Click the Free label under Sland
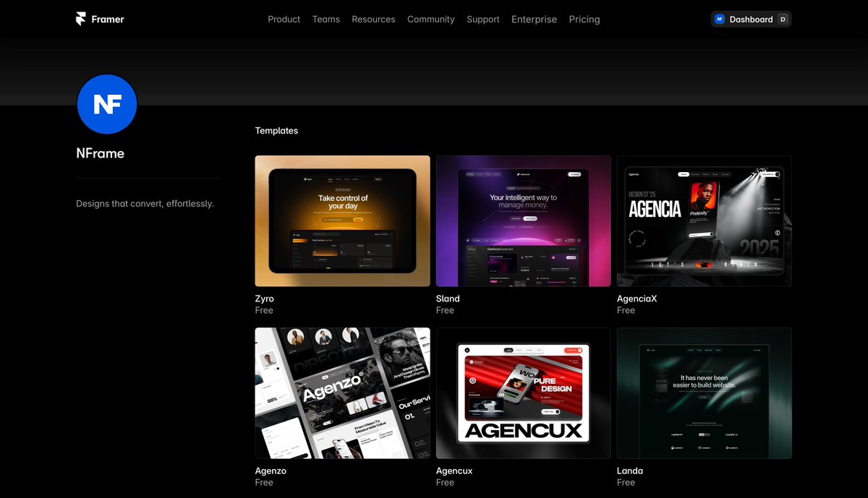868x498 pixels. (x=445, y=310)
